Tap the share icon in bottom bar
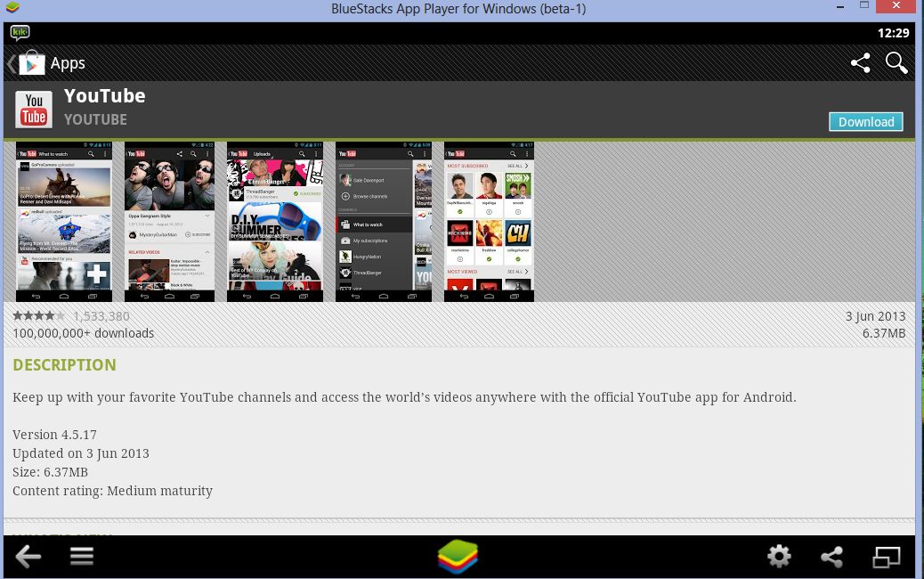The width and height of the screenshot is (924, 579). coord(832,557)
